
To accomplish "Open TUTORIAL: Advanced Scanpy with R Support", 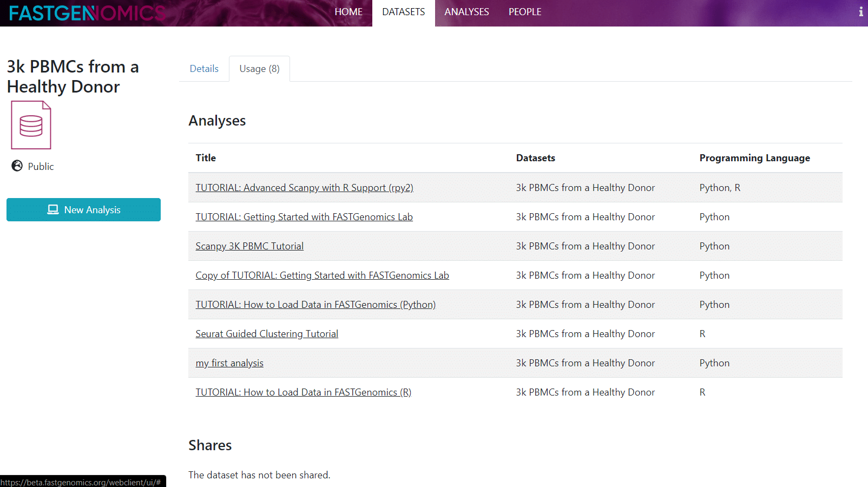I will [x=304, y=188].
